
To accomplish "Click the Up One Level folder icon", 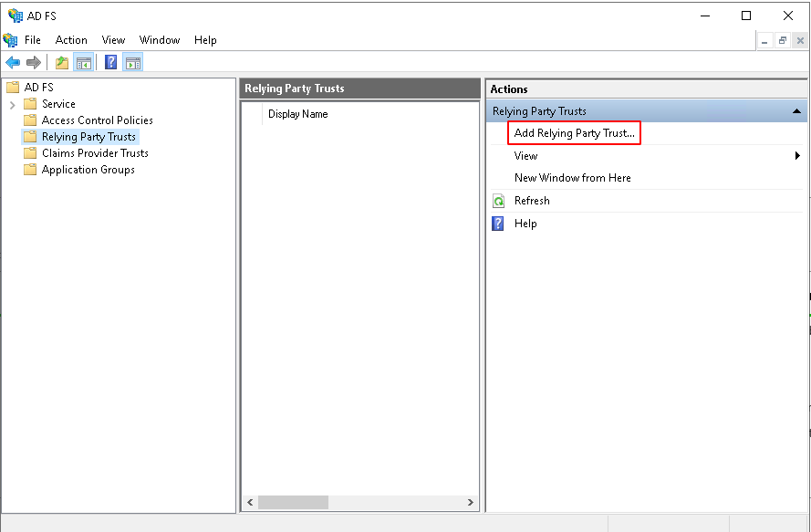I will 62,62.
